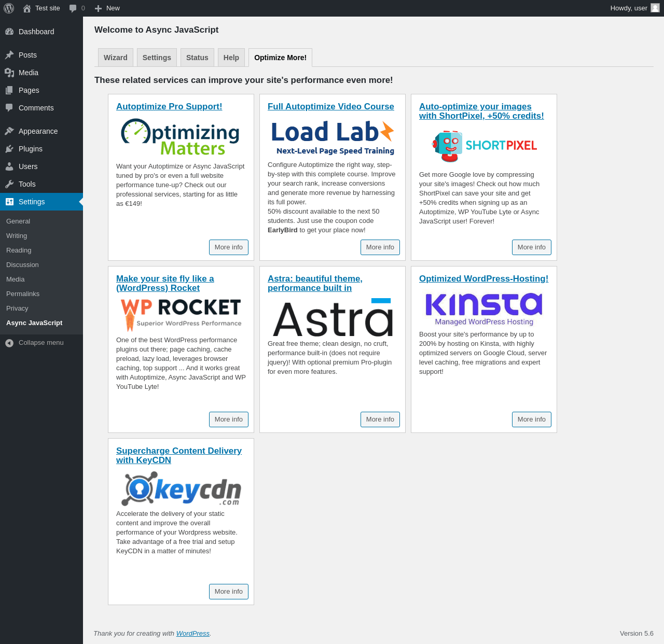
Task: Click the Pages icon in sidebar
Action: [x=9, y=90]
